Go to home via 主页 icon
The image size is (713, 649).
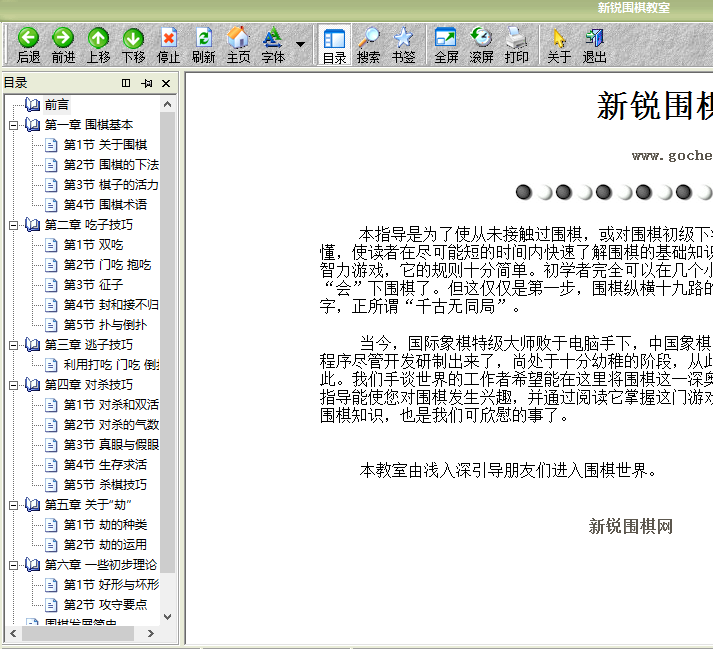tap(238, 38)
